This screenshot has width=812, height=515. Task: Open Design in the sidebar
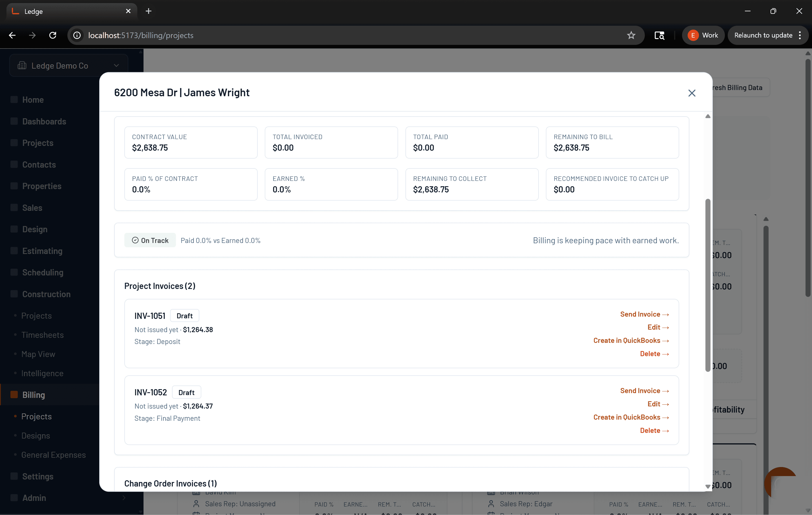[x=35, y=229]
